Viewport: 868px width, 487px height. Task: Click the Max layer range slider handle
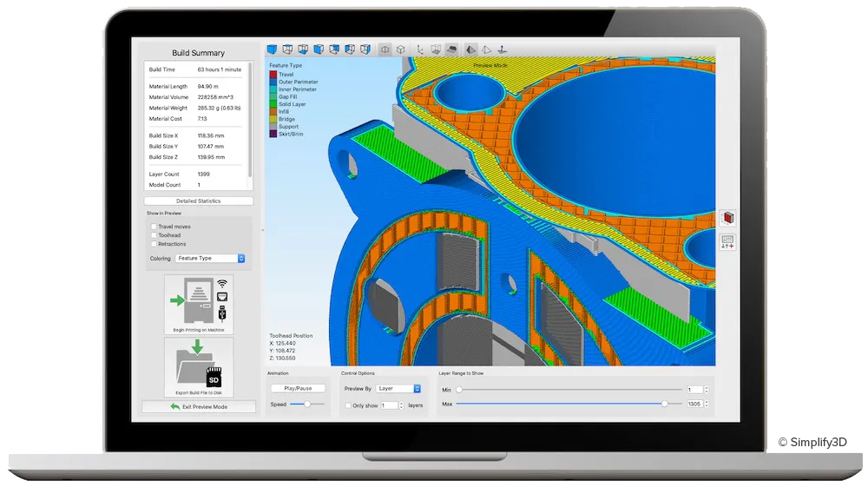664,404
